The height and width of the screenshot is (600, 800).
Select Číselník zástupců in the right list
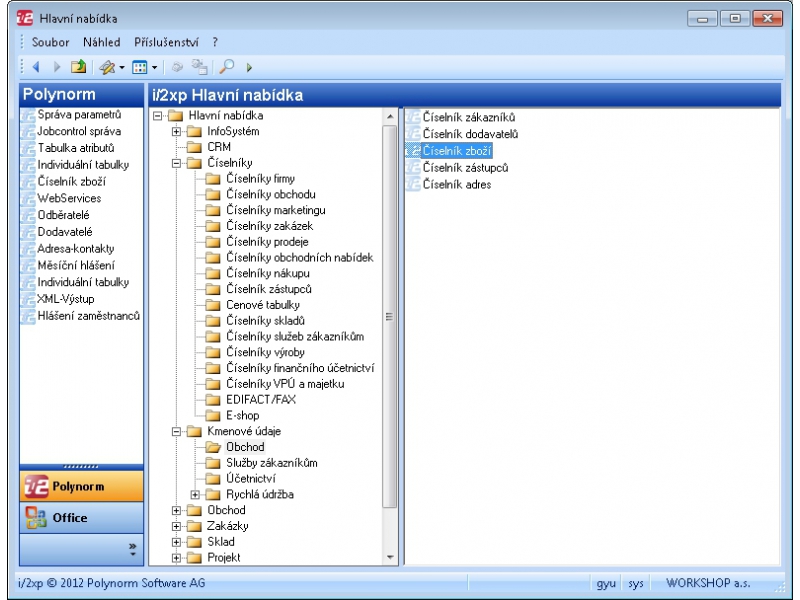465,168
